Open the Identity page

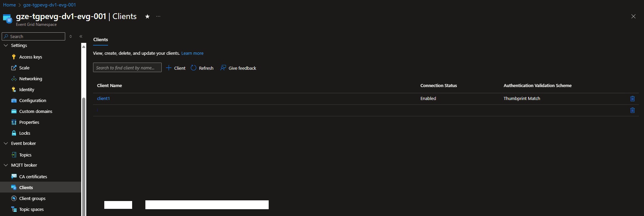(26, 89)
